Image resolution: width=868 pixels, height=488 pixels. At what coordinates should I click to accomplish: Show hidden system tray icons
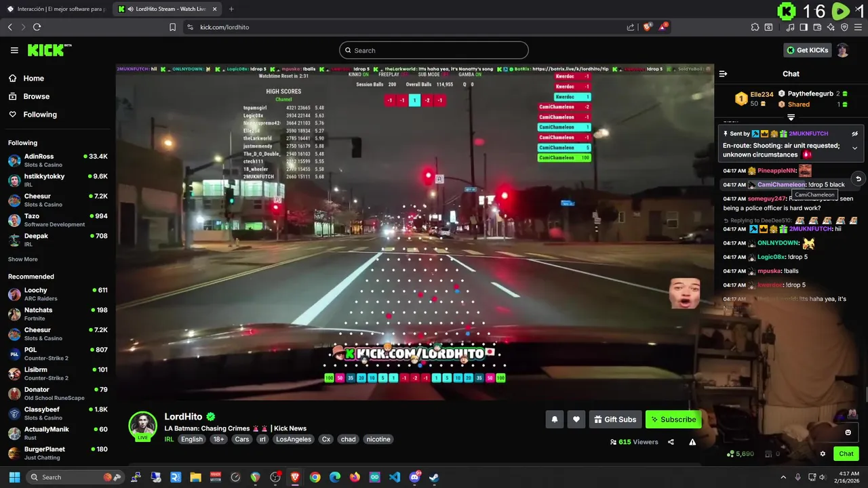pos(783,477)
